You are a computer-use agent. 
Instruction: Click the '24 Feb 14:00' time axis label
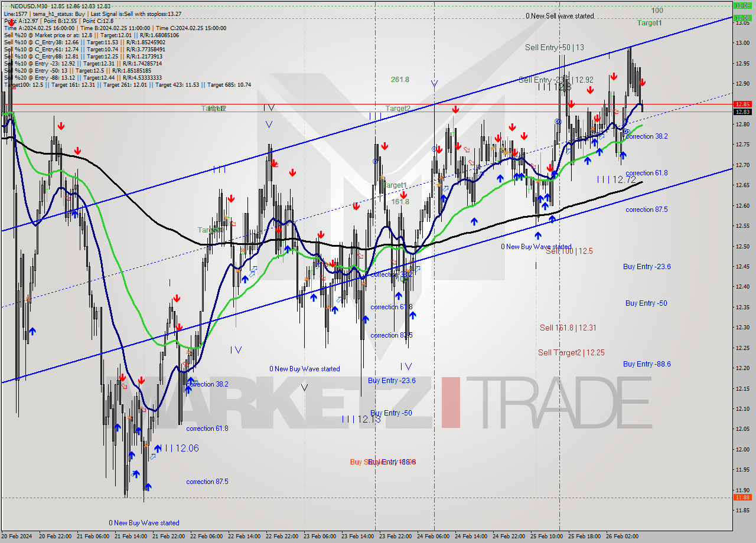472,537
